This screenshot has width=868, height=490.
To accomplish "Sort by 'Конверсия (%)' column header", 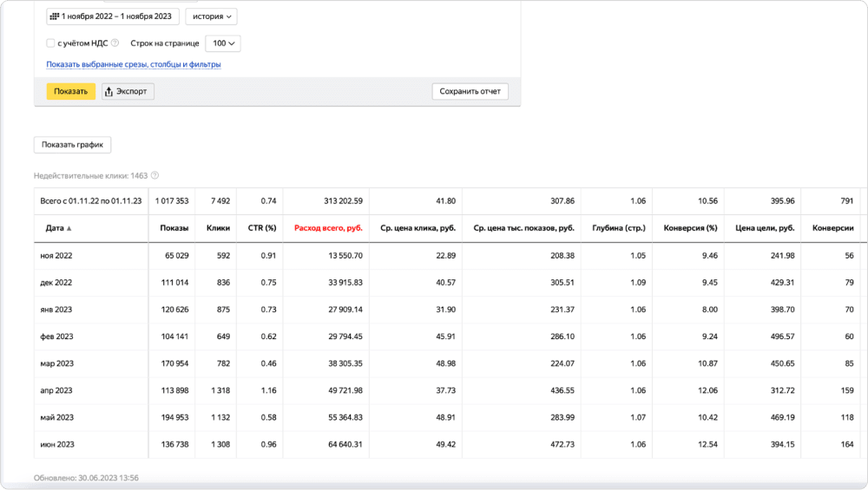I will (x=690, y=228).
